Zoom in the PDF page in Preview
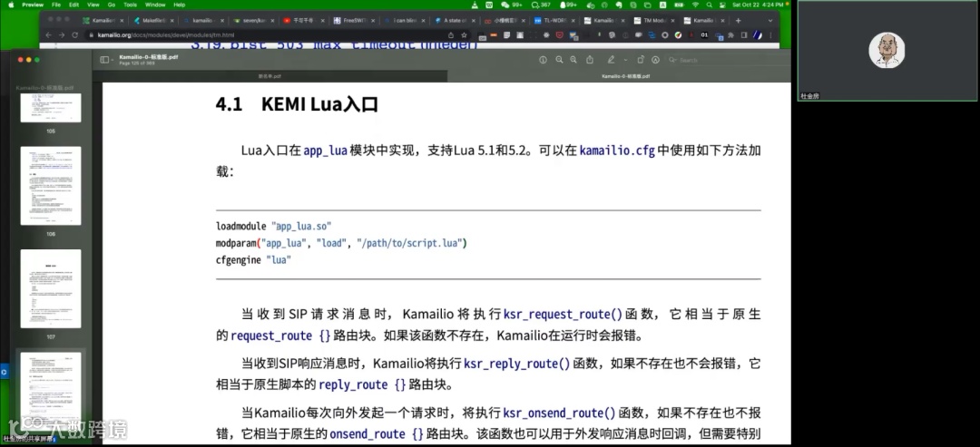 [x=573, y=60]
